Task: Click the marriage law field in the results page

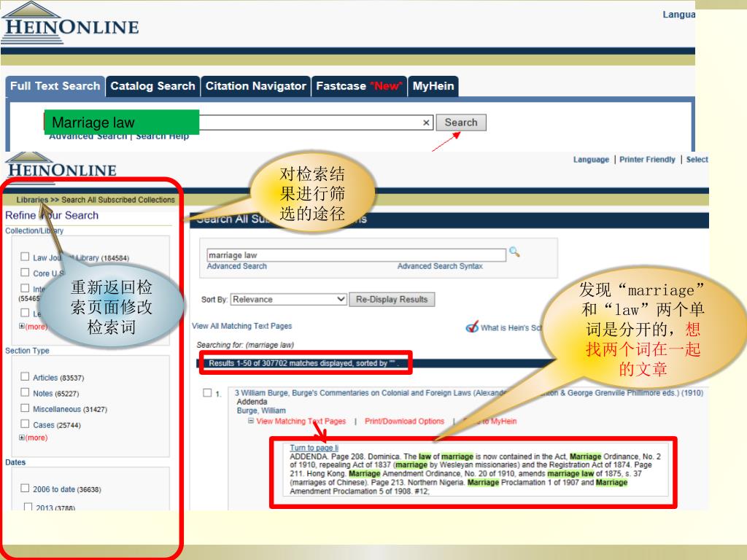Action: (356, 255)
